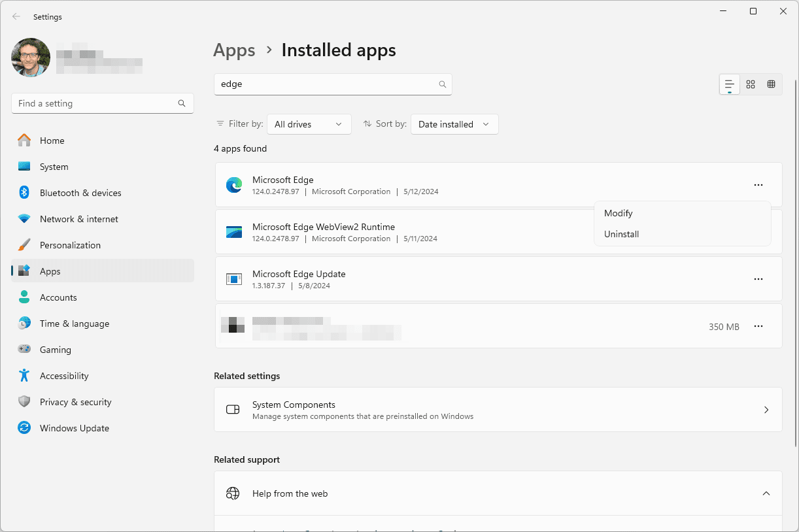The height and width of the screenshot is (532, 799).
Task: Open System Components settings
Action: [498, 410]
